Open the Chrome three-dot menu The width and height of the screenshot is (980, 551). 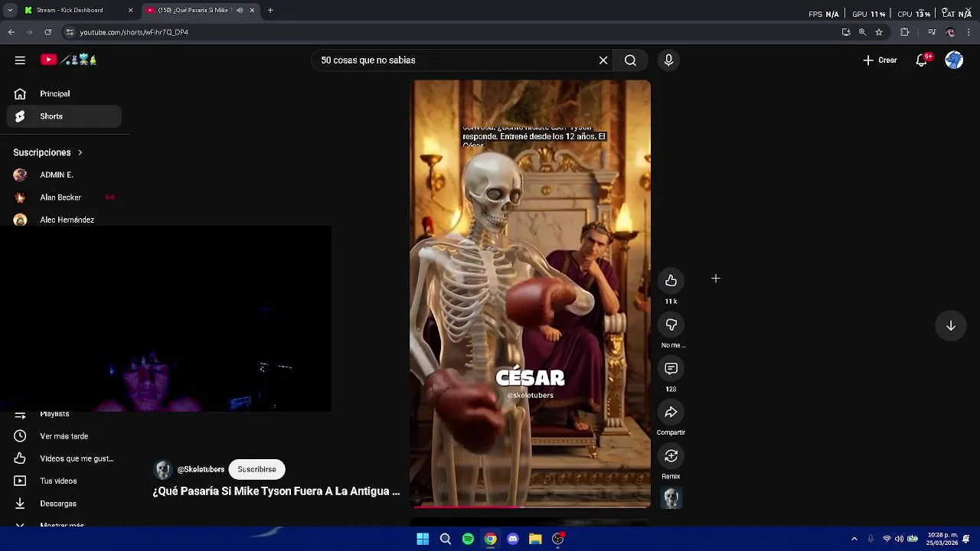(x=969, y=32)
